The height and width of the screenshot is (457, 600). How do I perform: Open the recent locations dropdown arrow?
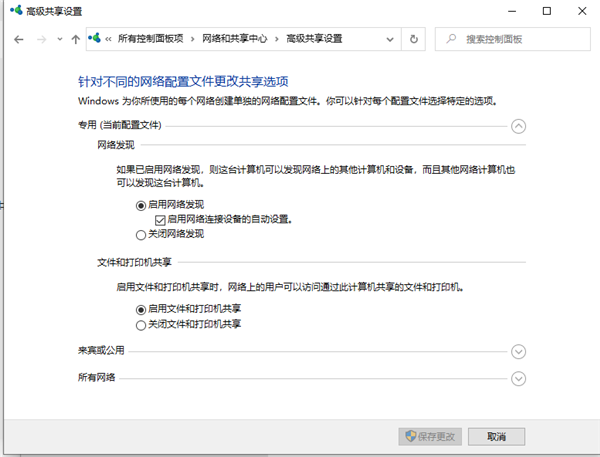click(59, 40)
